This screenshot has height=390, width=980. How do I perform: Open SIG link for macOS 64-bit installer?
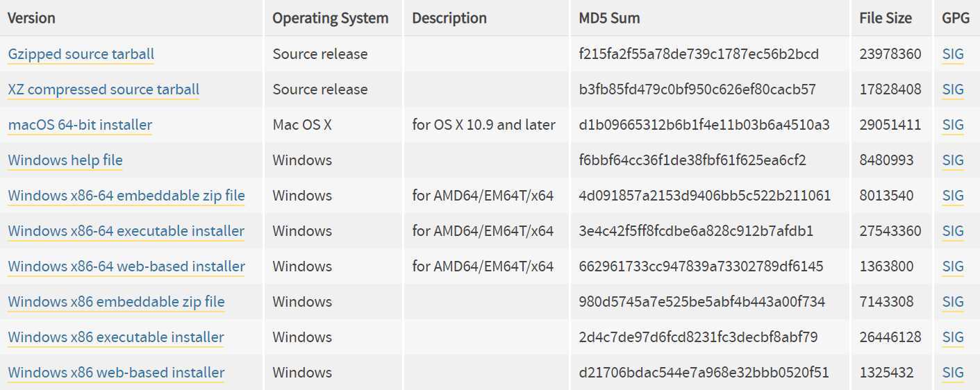(953, 125)
